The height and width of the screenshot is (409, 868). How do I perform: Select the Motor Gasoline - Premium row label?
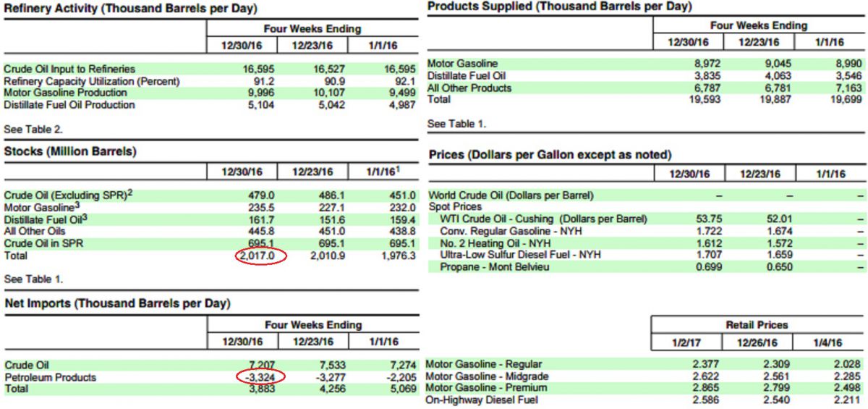(x=487, y=388)
